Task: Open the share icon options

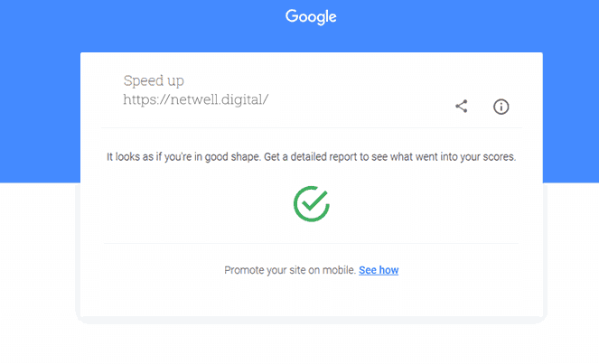Action: 462,107
